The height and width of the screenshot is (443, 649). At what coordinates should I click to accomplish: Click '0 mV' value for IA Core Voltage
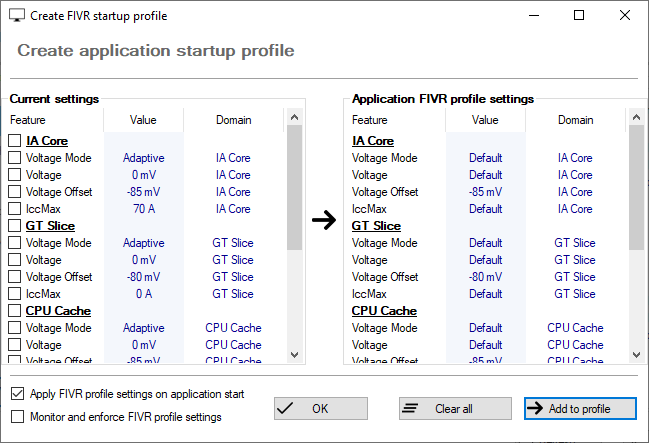[144, 175]
